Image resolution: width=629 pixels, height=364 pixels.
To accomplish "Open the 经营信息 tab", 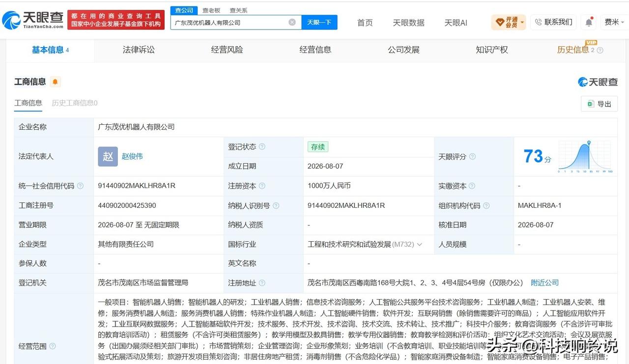I will point(315,50).
